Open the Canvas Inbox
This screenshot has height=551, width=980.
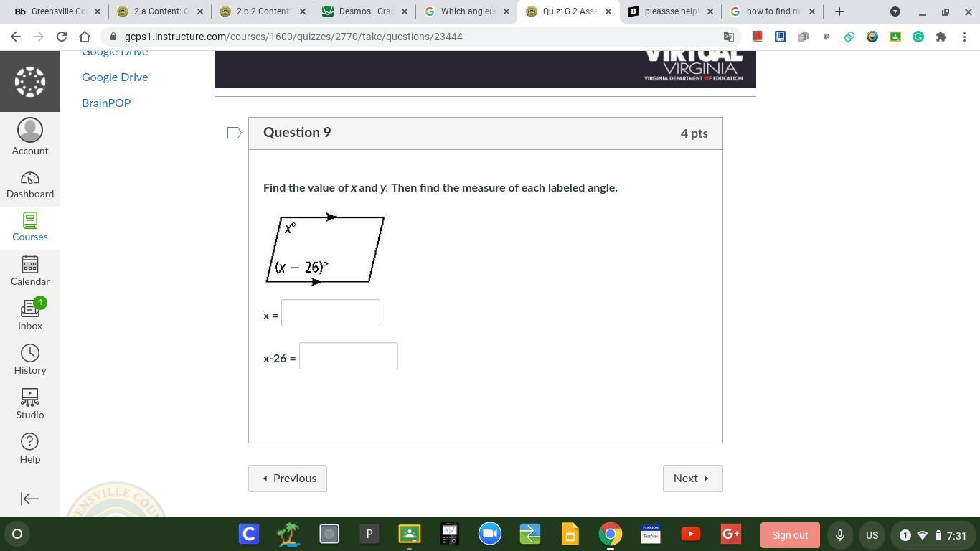coord(30,316)
